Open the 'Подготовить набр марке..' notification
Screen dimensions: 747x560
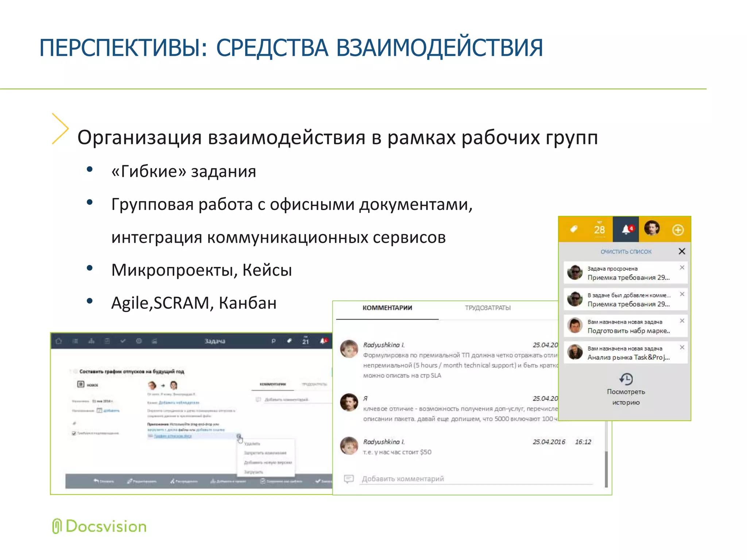click(x=626, y=326)
